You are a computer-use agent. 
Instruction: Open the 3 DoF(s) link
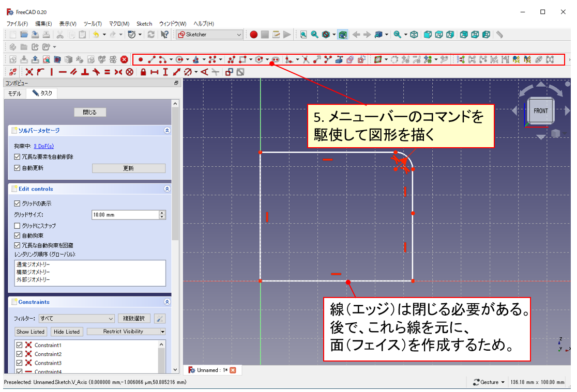point(43,146)
